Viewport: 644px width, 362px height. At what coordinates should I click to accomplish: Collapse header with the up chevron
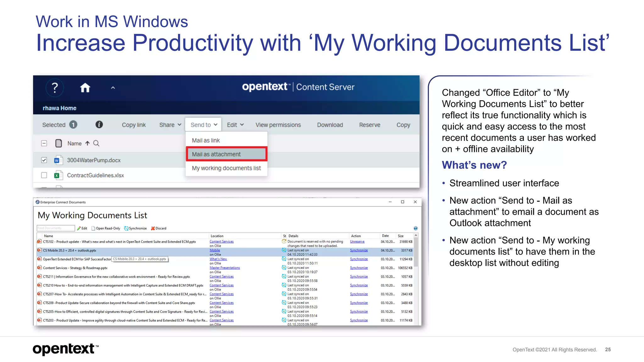113,88
